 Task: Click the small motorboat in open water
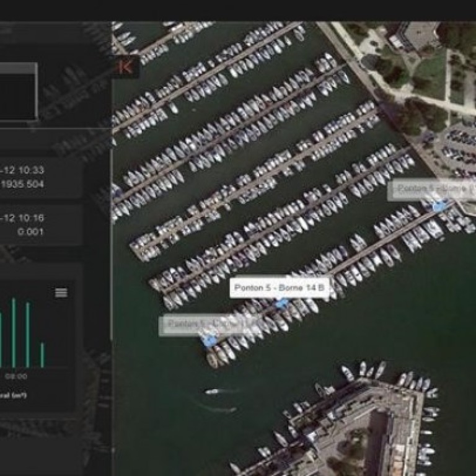tap(213, 392)
